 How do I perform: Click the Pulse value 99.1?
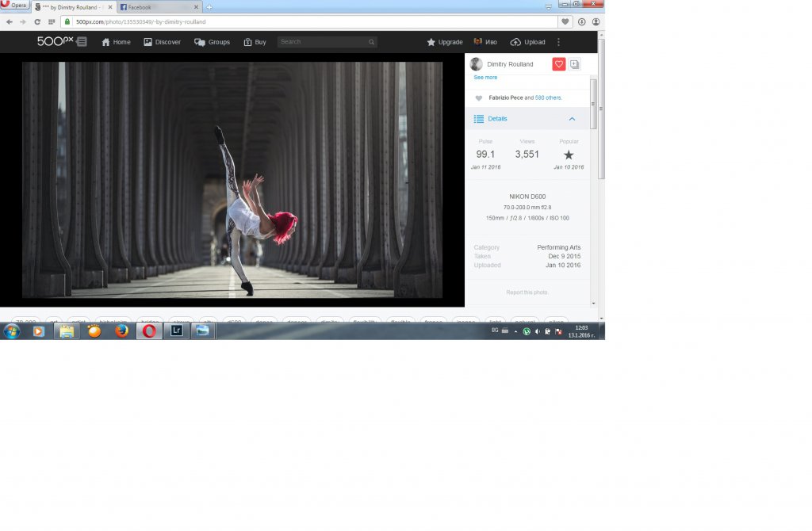pos(485,155)
